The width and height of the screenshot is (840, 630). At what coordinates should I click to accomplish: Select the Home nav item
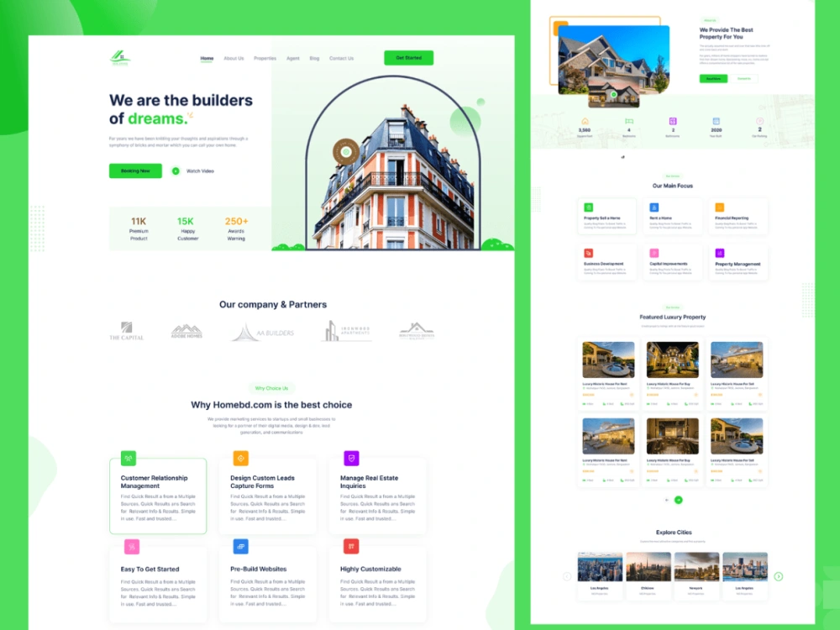point(207,59)
